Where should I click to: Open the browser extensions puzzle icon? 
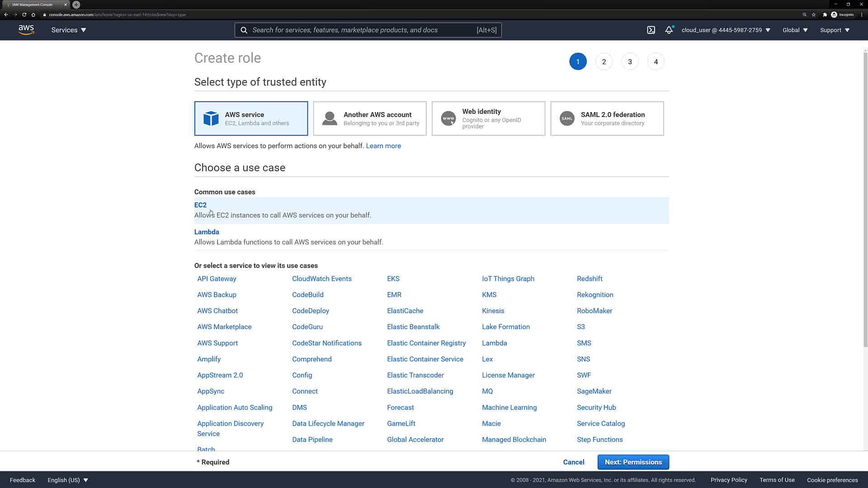(x=825, y=14)
